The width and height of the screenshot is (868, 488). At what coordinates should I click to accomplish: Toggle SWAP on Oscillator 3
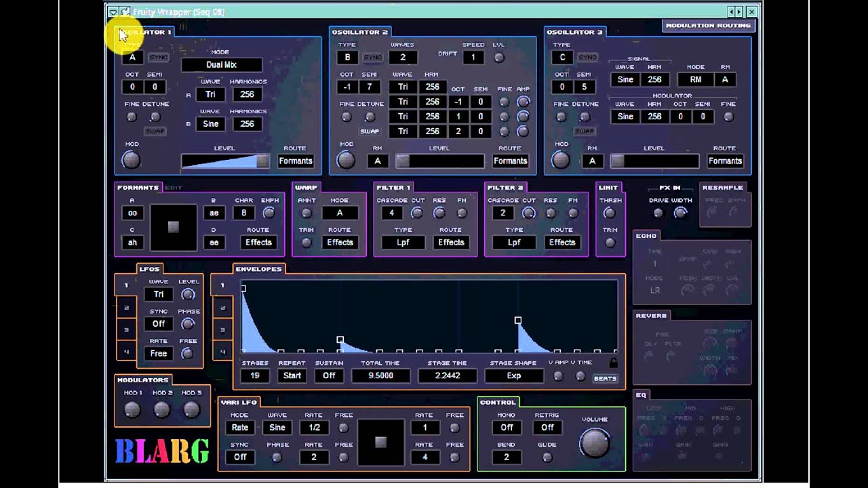pos(584,131)
